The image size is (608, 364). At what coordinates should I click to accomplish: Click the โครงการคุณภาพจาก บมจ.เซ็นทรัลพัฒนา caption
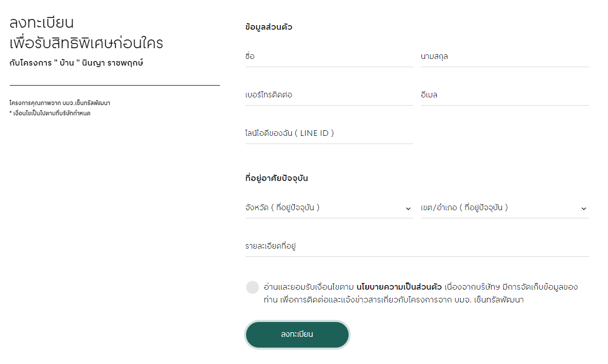click(x=60, y=103)
